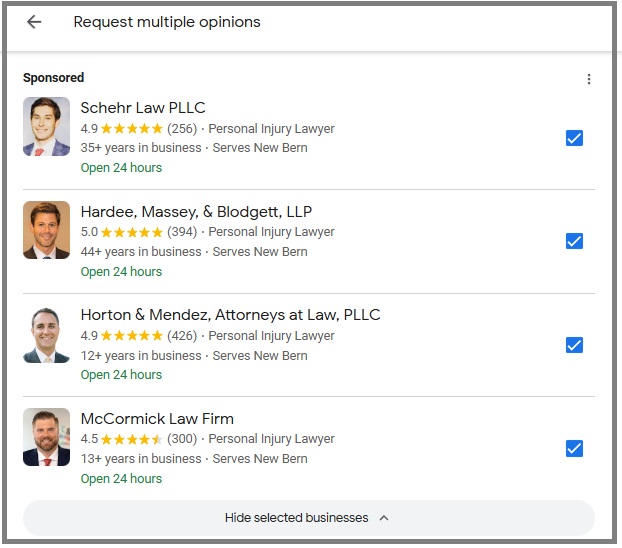
Task: Open Hardee, Massey, & Blodgett, LLP title
Action: pyautogui.click(x=196, y=211)
